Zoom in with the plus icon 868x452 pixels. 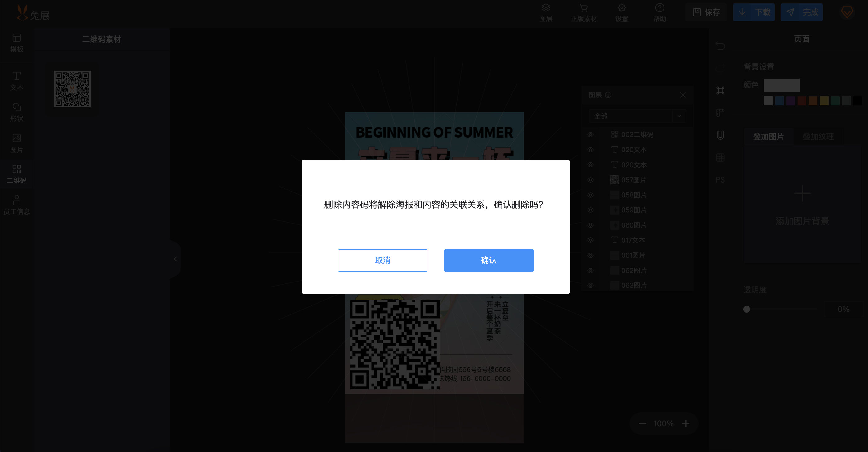click(x=686, y=424)
